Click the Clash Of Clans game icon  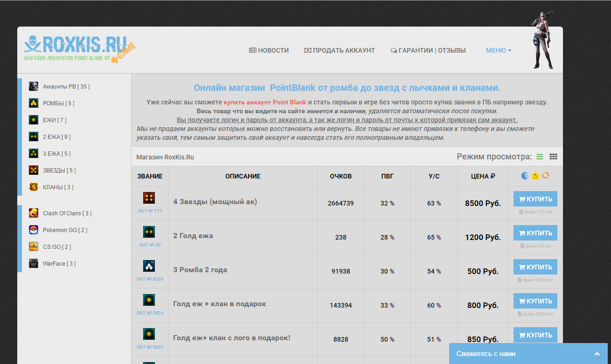coord(34,213)
